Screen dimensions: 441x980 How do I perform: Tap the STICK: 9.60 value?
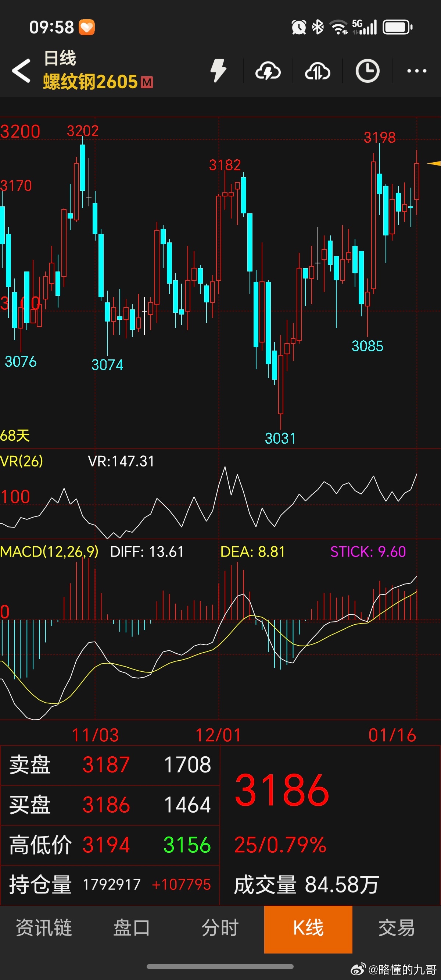pos(368,552)
